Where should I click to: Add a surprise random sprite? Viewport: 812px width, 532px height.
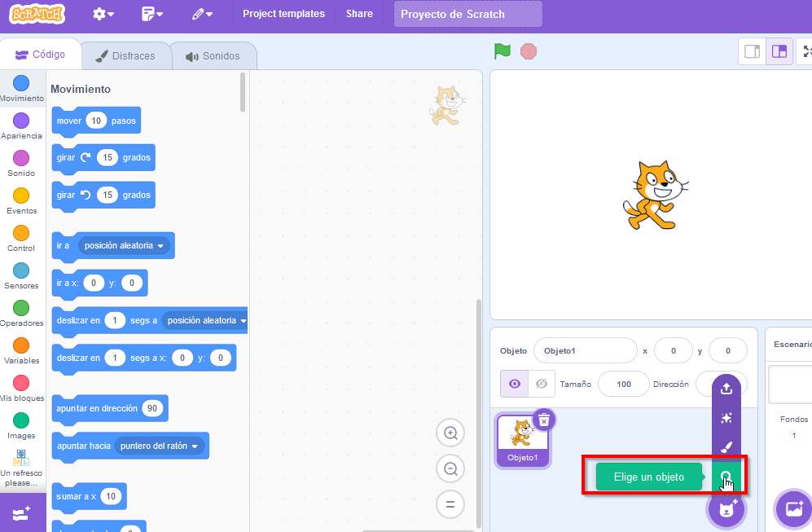[x=726, y=417]
